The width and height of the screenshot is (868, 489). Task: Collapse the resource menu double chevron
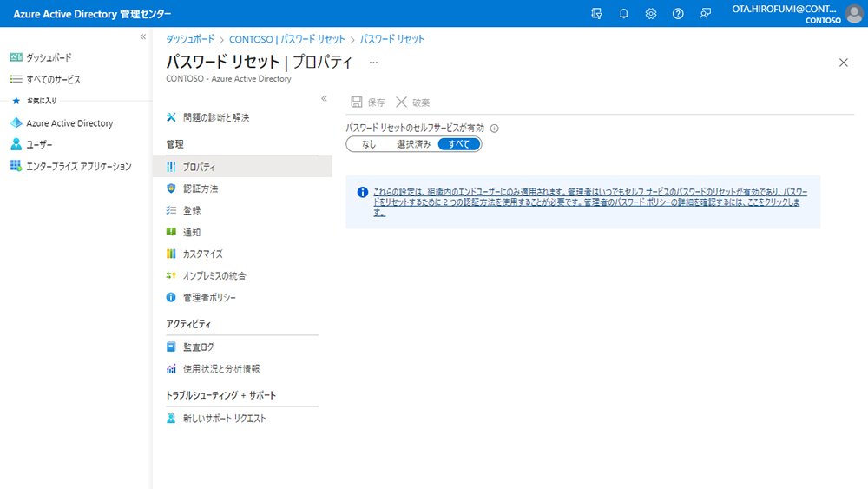(325, 98)
